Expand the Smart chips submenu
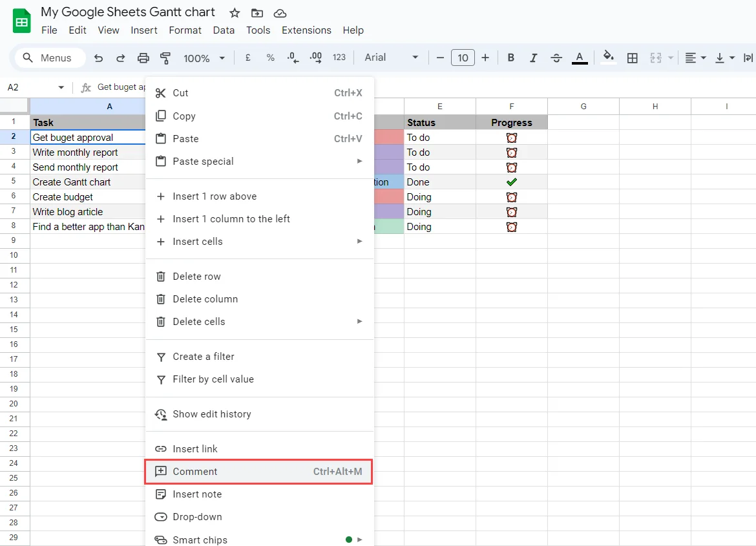756x546 pixels. click(x=359, y=540)
